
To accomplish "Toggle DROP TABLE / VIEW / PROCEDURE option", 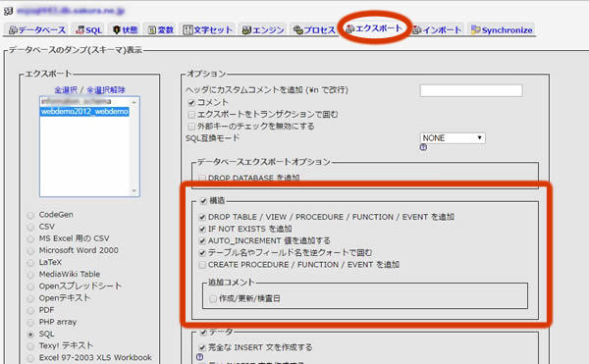I will click(202, 217).
